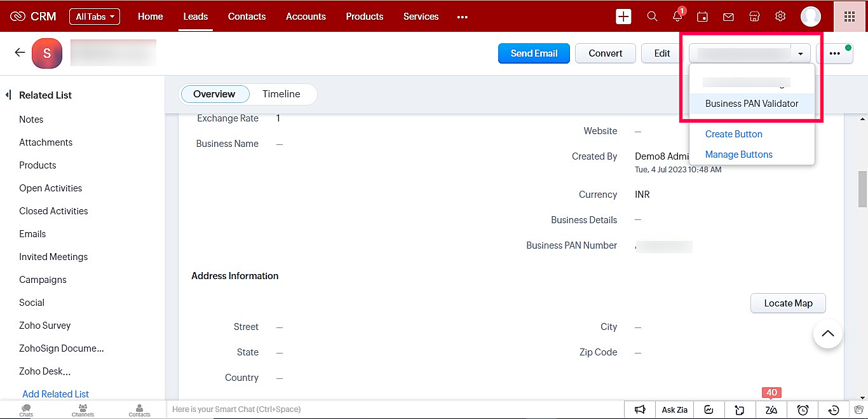Viewport: 868px width, 419px height.
Task: Open Products in Related List sidebar
Action: pyautogui.click(x=37, y=165)
